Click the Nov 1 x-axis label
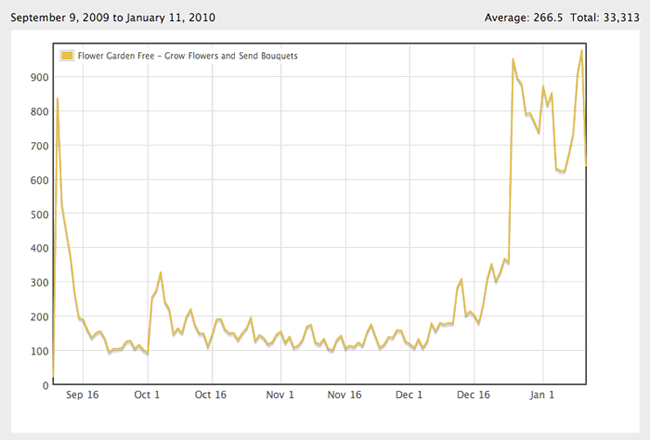 click(280, 395)
